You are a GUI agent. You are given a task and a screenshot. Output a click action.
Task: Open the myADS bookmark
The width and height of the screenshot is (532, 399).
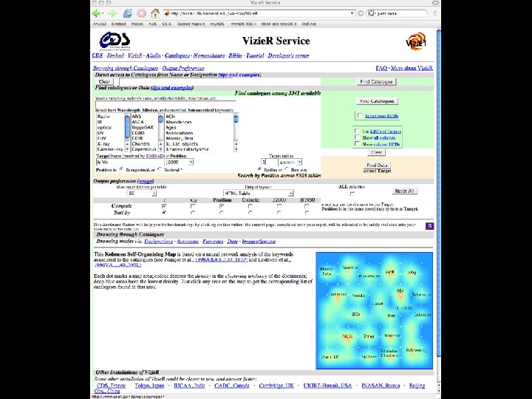click(217, 24)
